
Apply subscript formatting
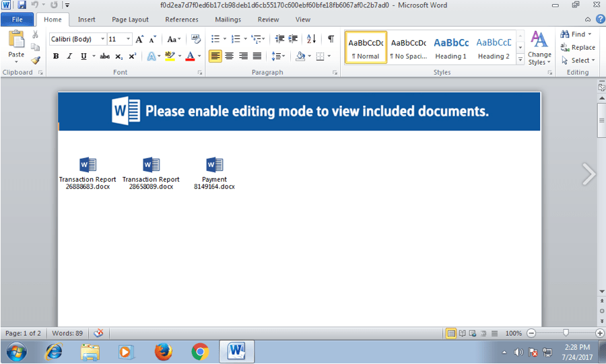119,57
